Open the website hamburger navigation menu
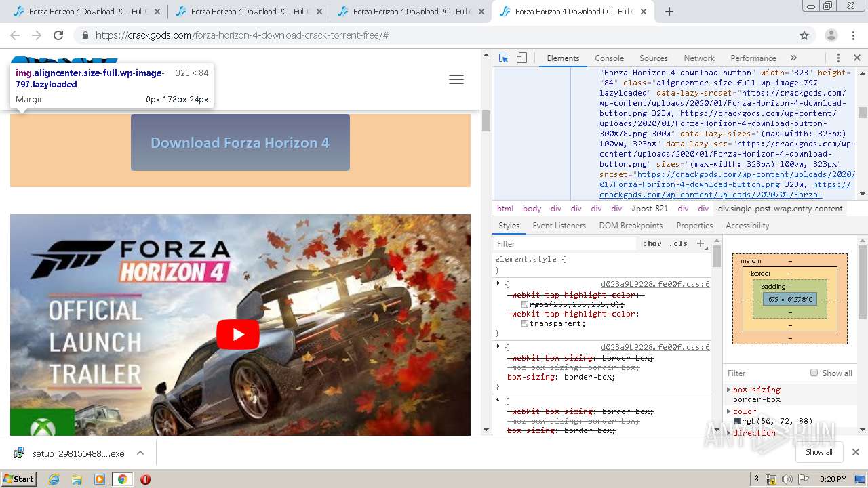 pos(456,79)
